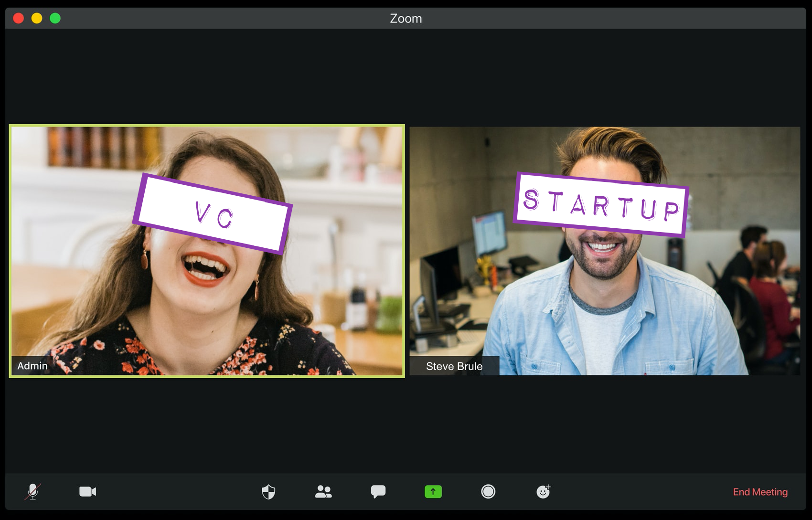Open the Participants panel
Viewport: 812px width, 520px height.
tap(323, 491)
